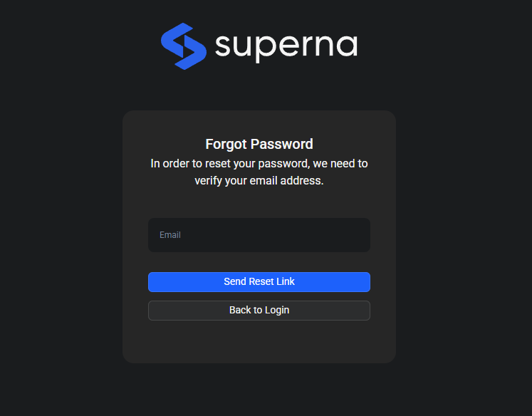The image size is (532, 416).
Task: Click the blue Superna logo icon
Action: point(183,46)
